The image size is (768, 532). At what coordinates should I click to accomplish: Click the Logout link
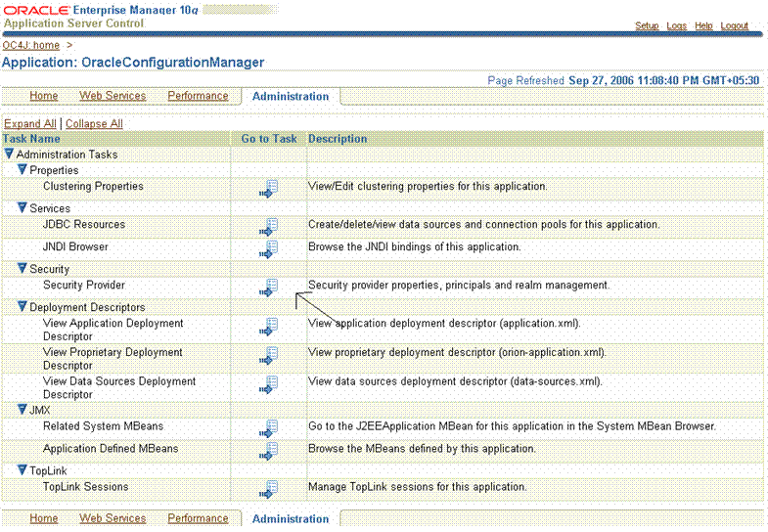click(734, 26)
